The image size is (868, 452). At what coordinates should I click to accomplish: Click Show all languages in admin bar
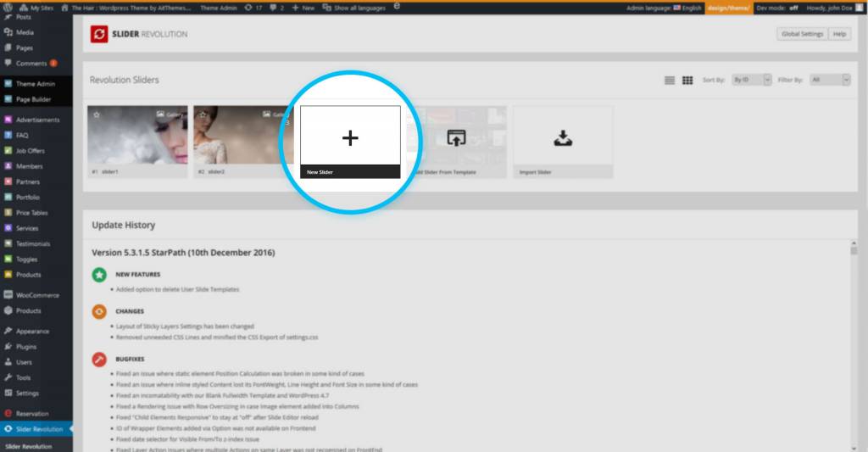pos(354,8)
